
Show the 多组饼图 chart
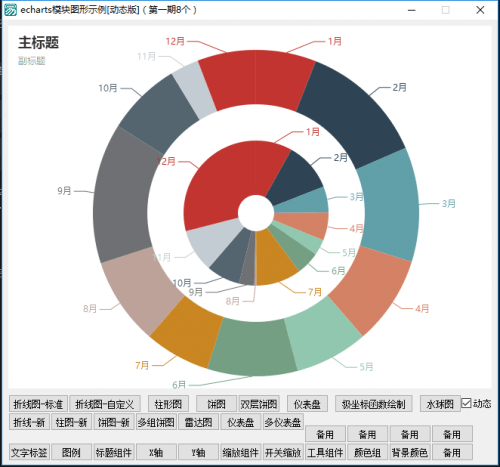(x=156, y=422)
